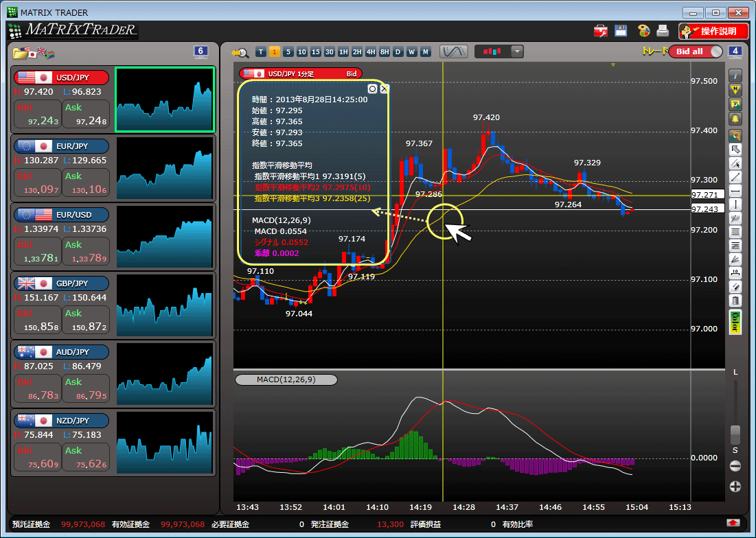Select the 15 minute timeframe

[x=316, y=52]
